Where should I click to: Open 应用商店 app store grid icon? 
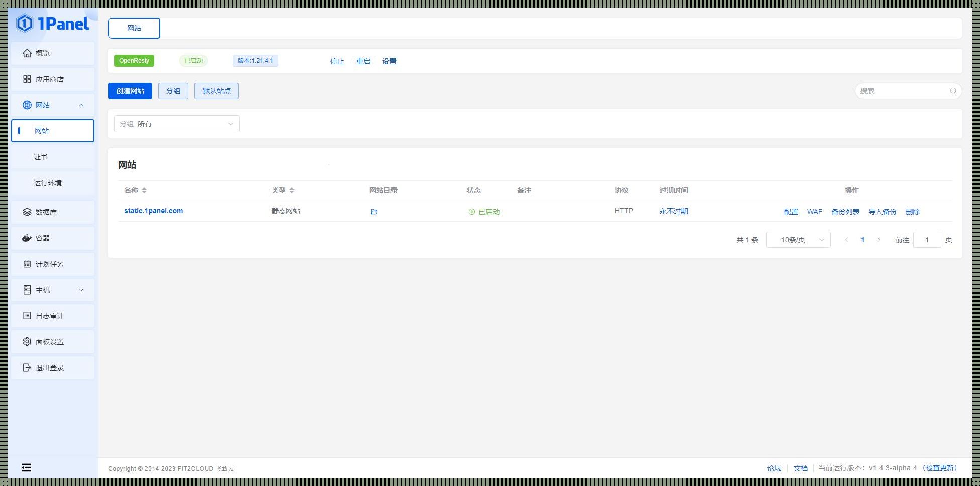click(27, 79)
